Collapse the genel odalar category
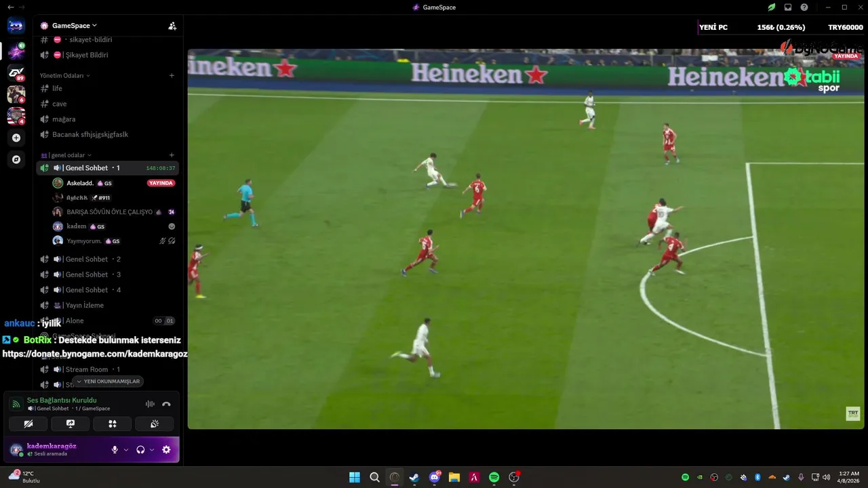 (x=66, y=155)
